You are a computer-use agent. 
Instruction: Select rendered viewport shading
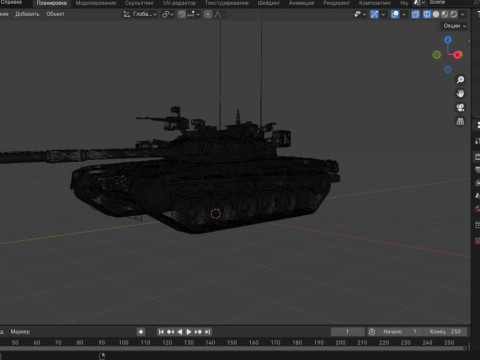[x=454, y=14]
